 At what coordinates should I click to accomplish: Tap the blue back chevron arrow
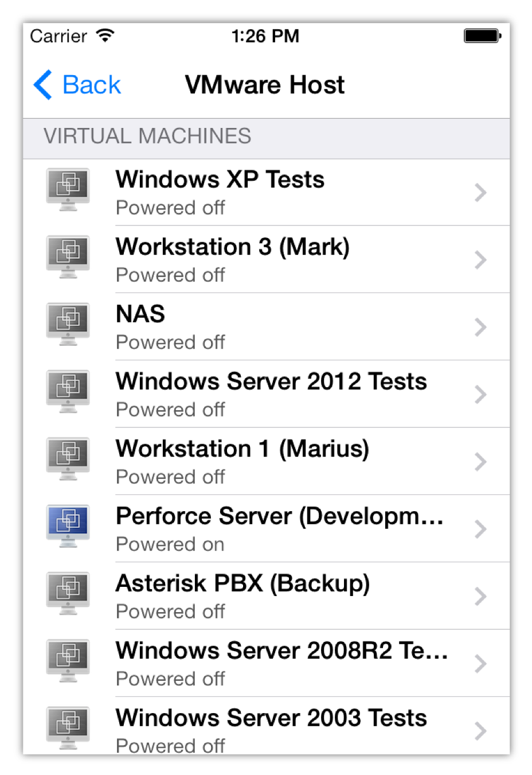coord(43,85)
